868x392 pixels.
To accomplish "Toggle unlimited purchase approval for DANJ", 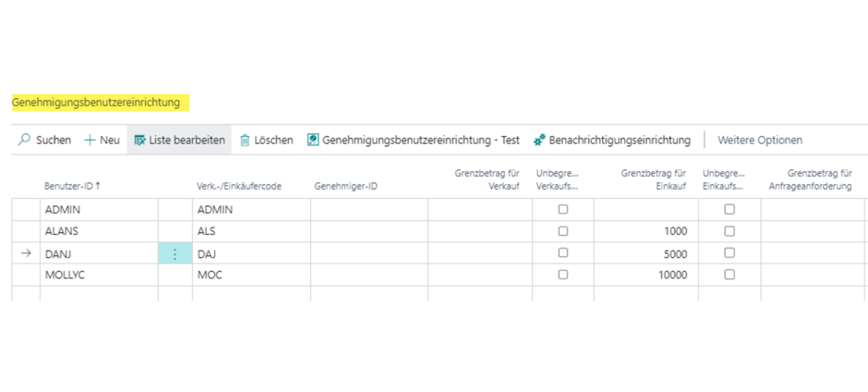I will [729, 252].
